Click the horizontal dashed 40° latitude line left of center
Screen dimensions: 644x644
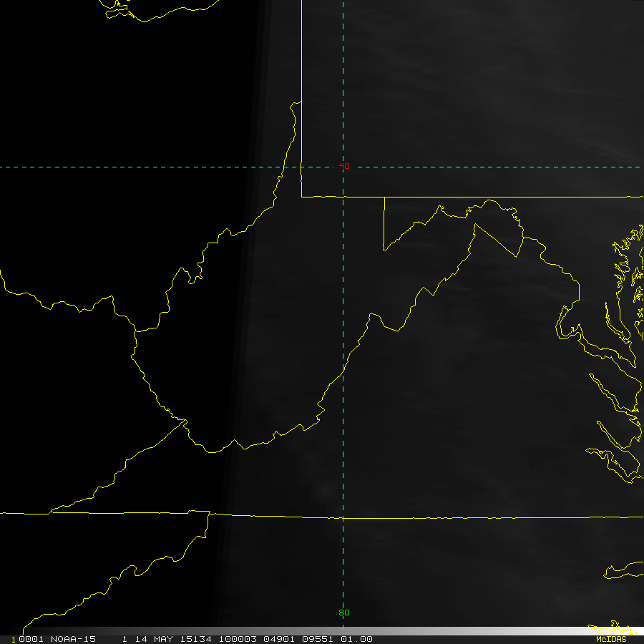click(x=143, y=167)
